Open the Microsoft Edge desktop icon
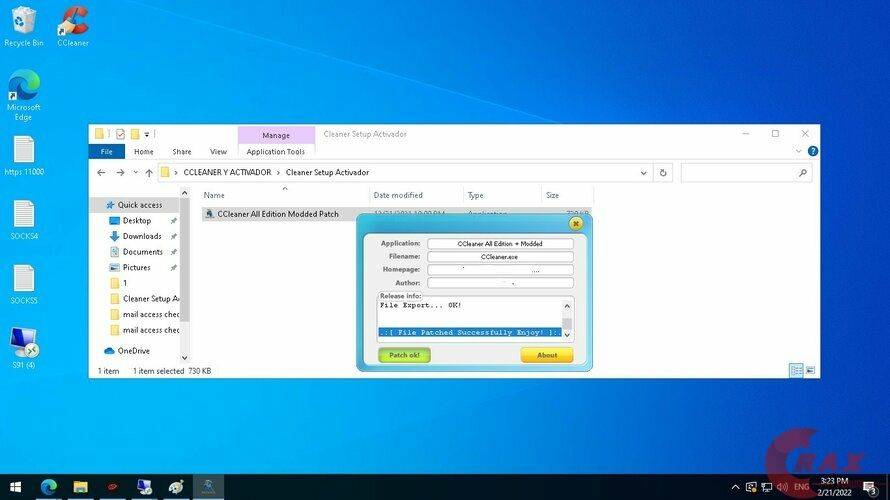 point(23,95)
